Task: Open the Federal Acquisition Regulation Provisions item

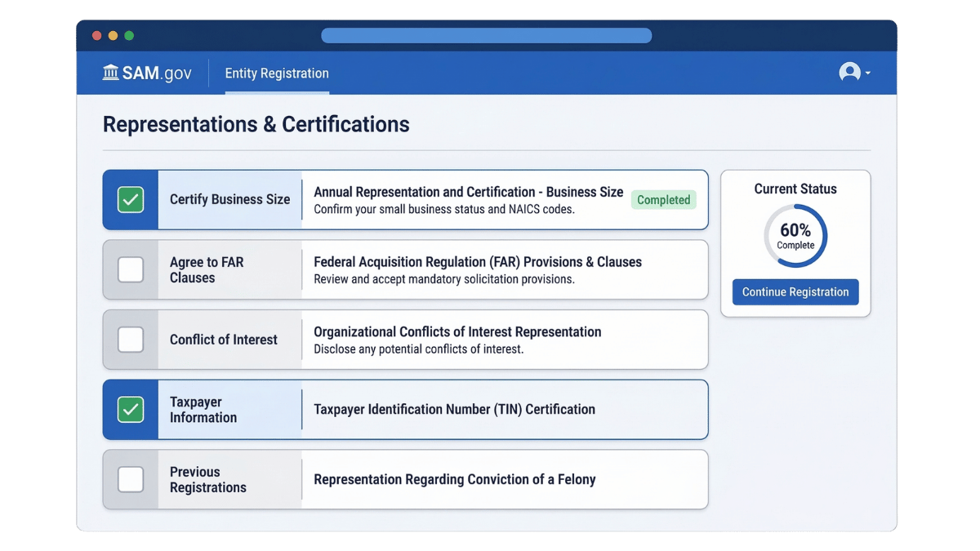Action: pyautogui.click(x=477, y=261)
